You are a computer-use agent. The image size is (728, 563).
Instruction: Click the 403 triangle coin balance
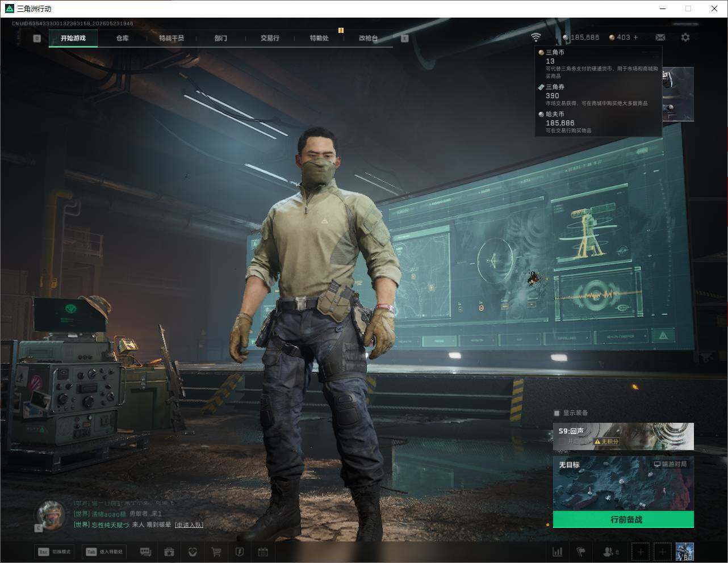620,37
